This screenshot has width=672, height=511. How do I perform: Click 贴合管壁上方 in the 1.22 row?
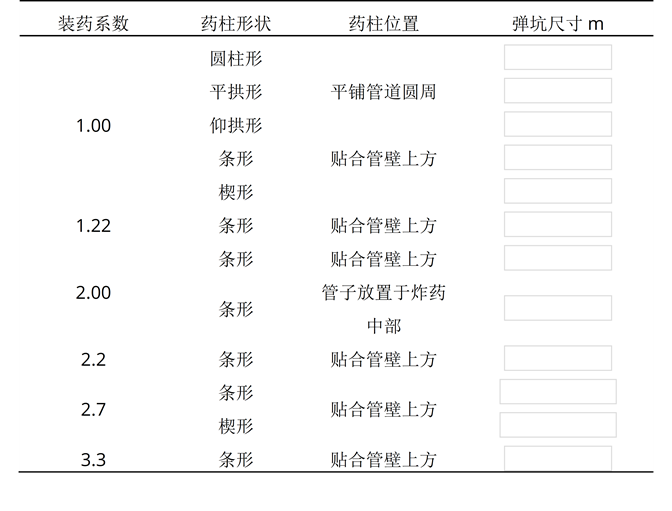[x=384, y=226]
